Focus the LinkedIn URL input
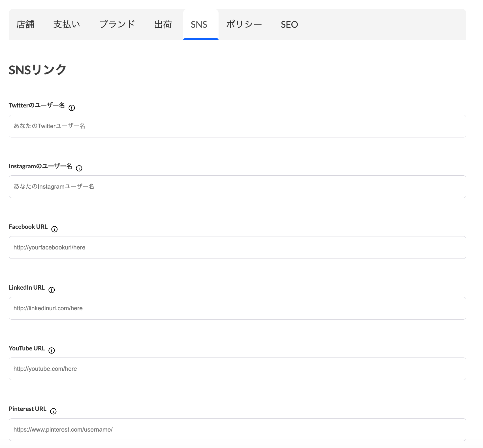 [x=237, y=308]
